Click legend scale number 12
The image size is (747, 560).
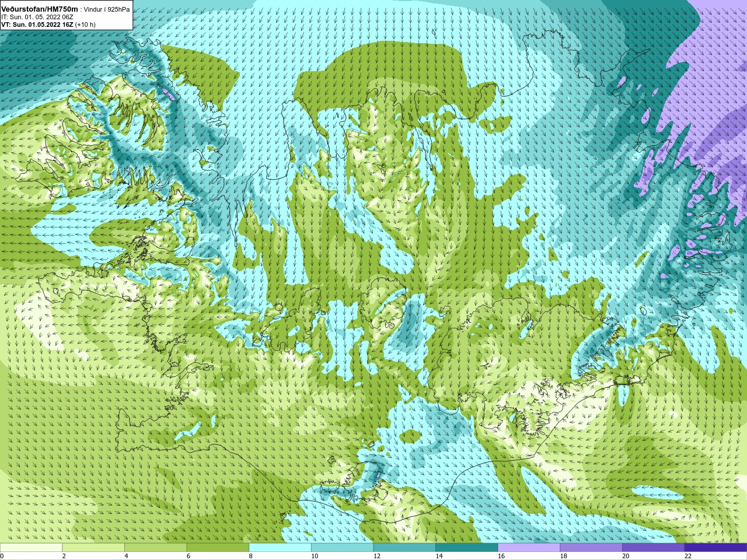click(376, 556)
